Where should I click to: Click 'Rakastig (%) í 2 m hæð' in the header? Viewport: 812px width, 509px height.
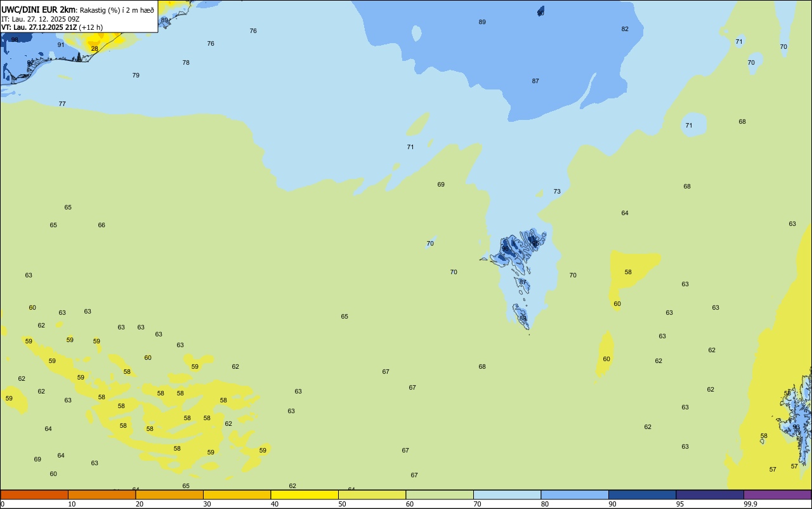click(x=117, y=10)
